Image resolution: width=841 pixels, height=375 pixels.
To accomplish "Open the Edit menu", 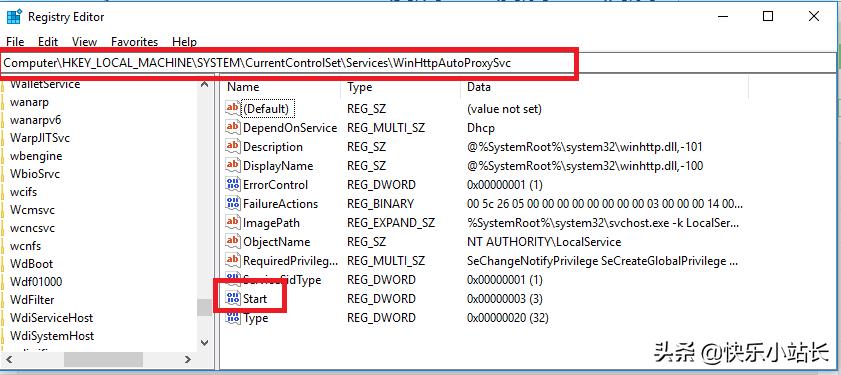I will click(48, 41).
